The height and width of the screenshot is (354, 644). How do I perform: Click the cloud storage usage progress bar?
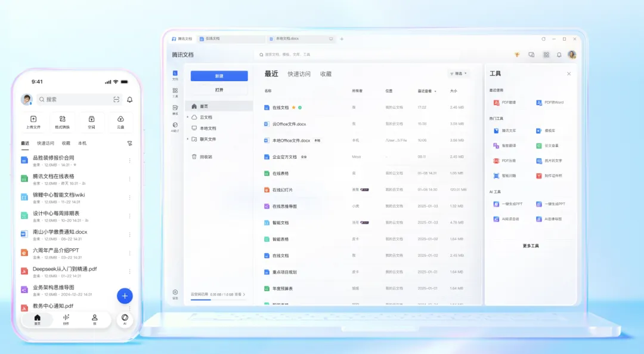click(218, 299)
